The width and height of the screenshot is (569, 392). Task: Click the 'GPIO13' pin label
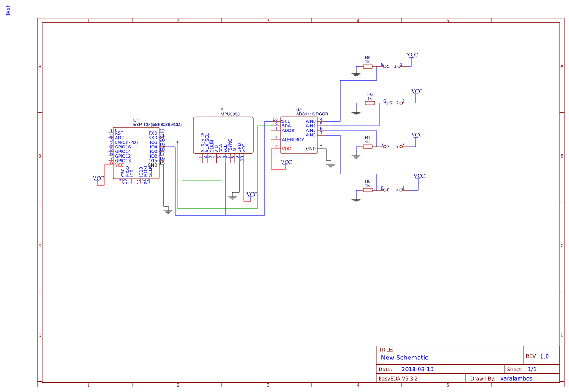click(123, 161)
